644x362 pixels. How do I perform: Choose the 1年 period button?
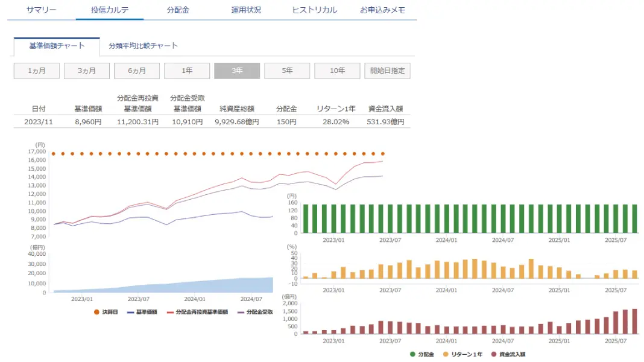pyautogui.click(x=187, y=71)
